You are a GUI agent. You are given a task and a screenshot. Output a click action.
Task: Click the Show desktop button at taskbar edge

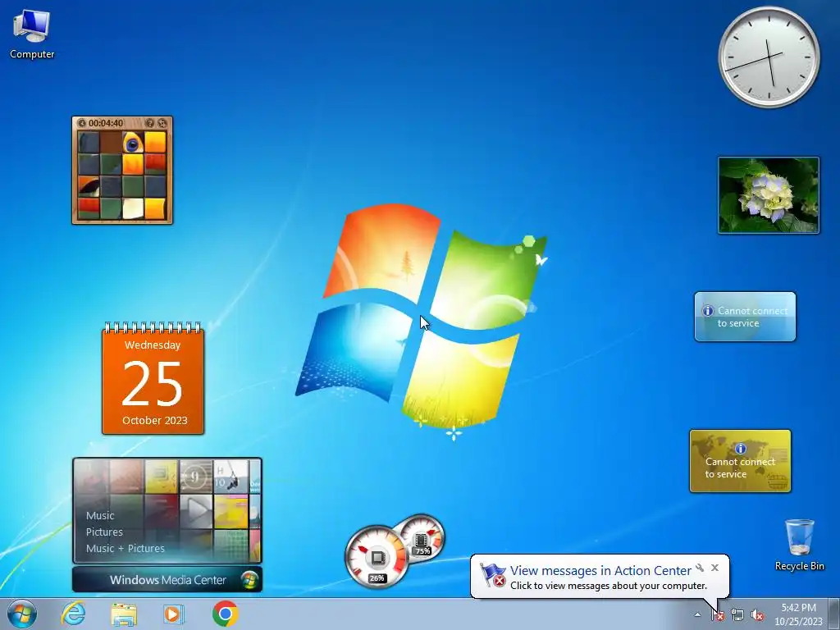(833, 614)
